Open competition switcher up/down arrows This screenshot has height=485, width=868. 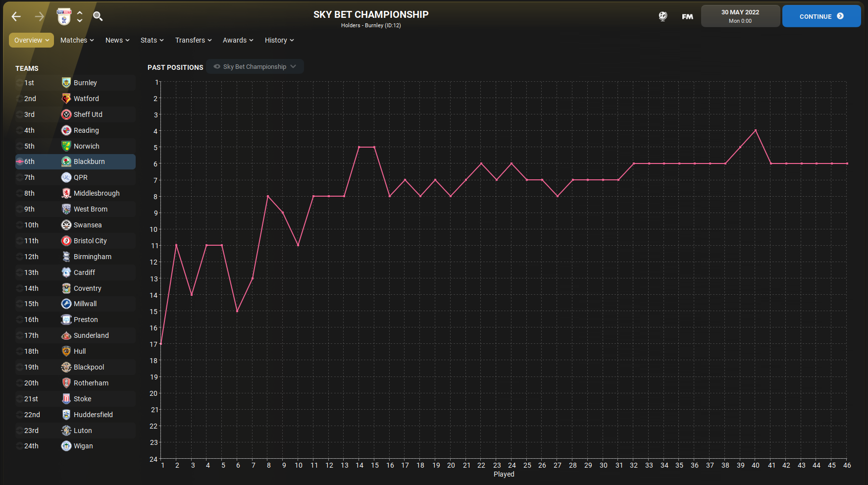80,16
